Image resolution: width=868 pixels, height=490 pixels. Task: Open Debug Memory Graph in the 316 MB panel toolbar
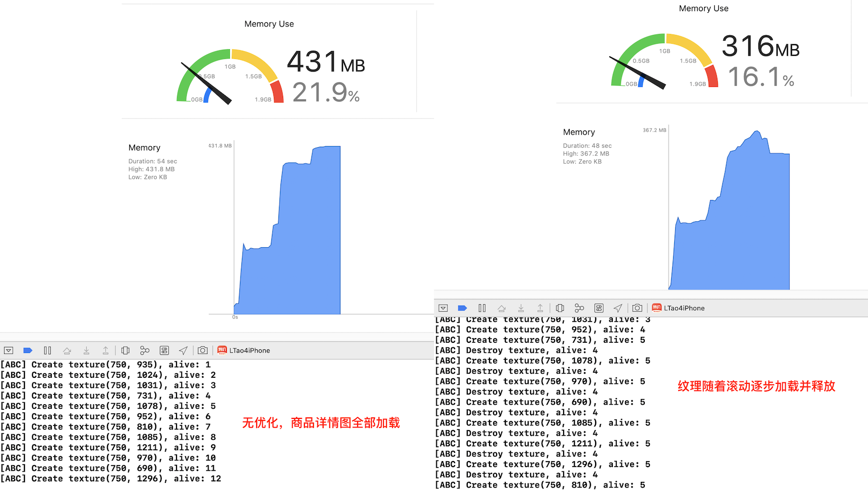tap(579, 308)
